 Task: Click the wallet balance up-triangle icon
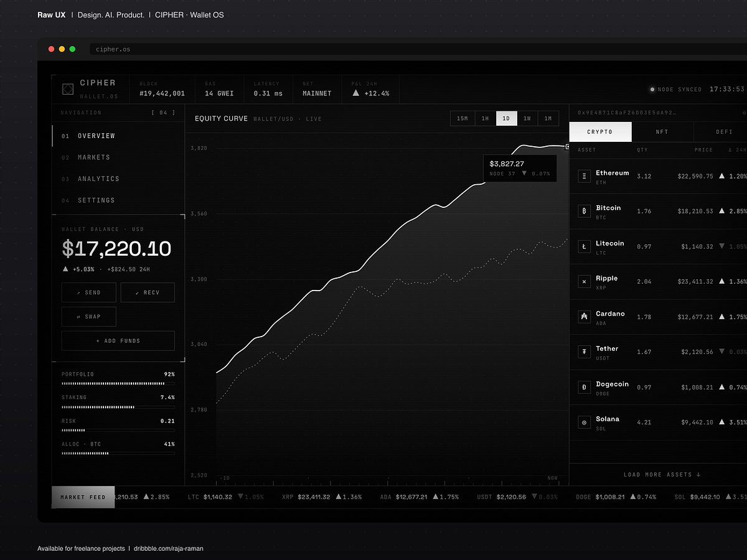(x=65, y=269)
